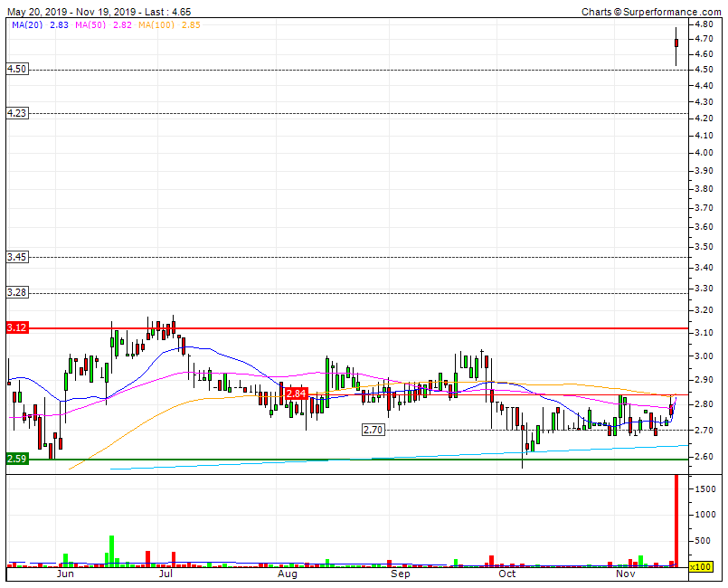
Task: Click the 3.00 price axis tick
Action: point(704,356)
